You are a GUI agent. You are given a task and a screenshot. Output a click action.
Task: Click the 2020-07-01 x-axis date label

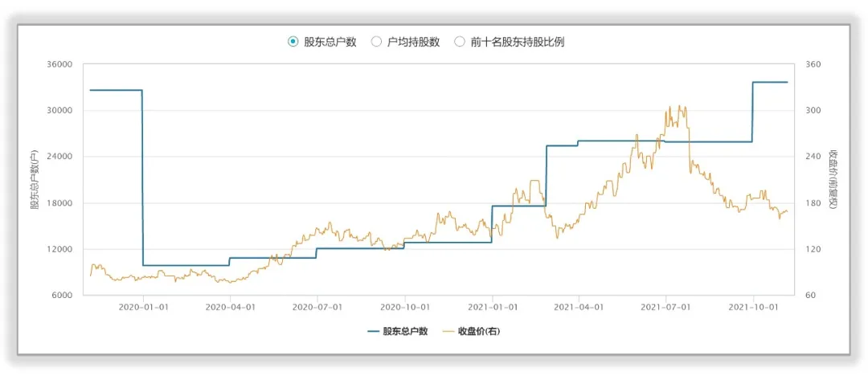pos(317,306)
